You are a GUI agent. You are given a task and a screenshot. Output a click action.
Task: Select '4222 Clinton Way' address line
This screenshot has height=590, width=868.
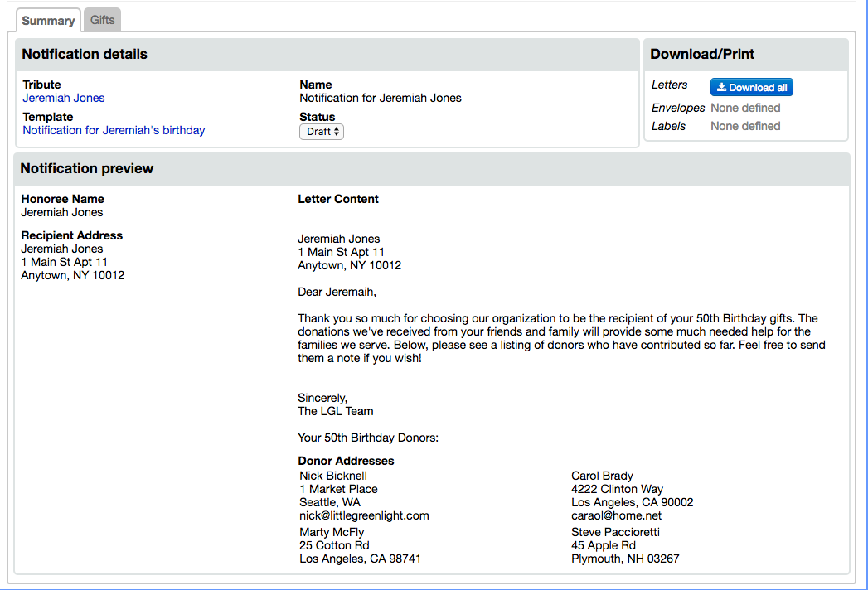click(618, 489)
